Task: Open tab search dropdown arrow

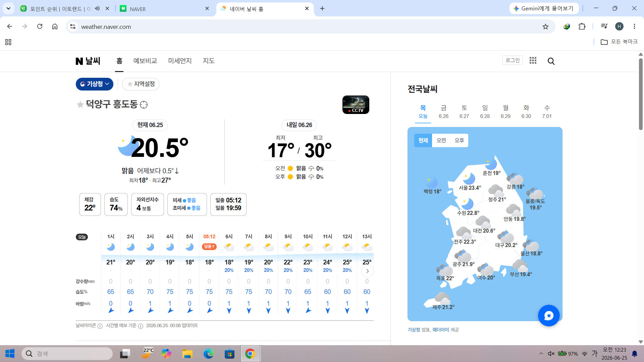Action: click(x=8, y=8)
